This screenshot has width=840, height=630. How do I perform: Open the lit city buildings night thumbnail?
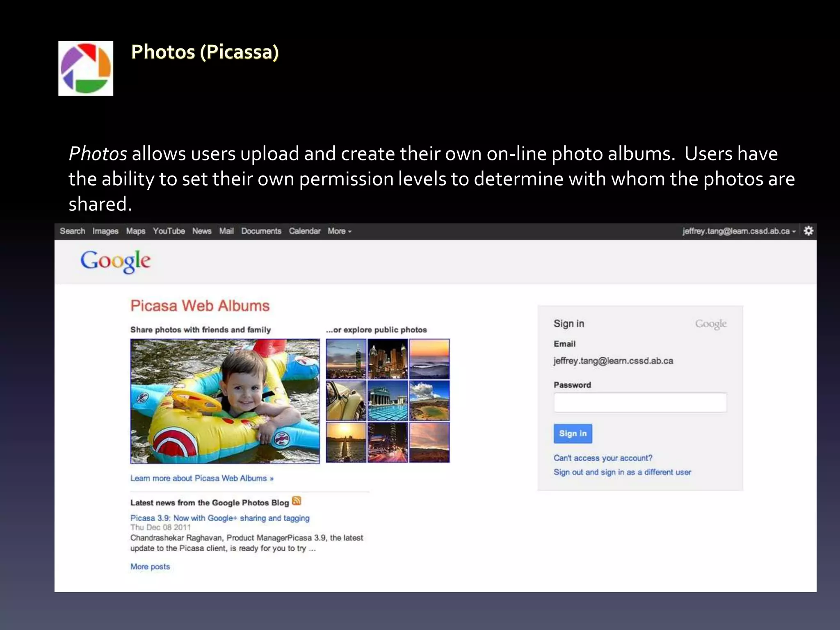pyautogui.click(x=388, y=359)
